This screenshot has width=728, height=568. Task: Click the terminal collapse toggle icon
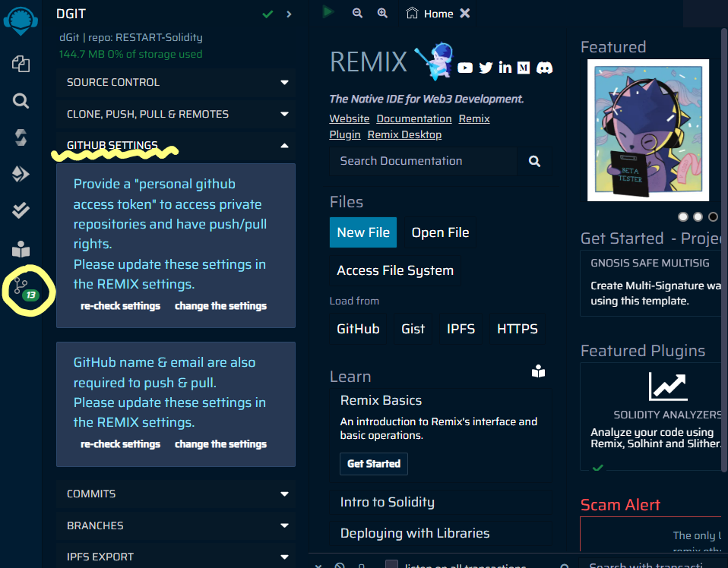click(x=318, y=566)
